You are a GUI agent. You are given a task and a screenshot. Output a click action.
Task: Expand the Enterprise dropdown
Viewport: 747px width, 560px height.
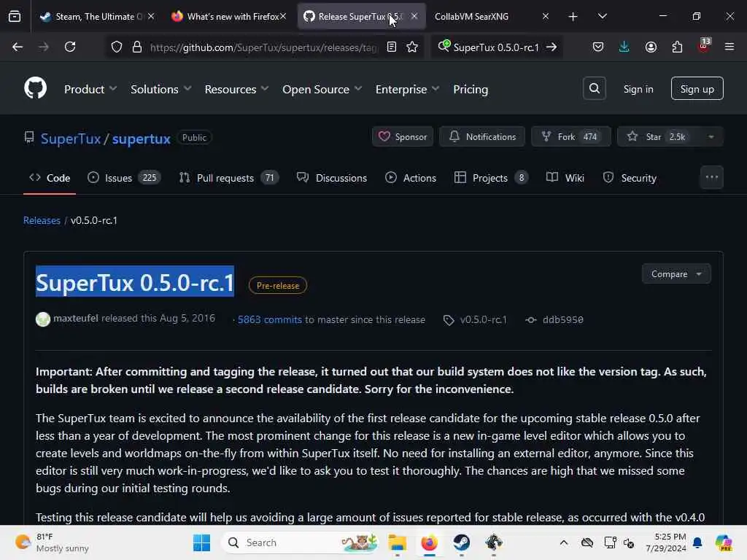(x=407, y=89)
